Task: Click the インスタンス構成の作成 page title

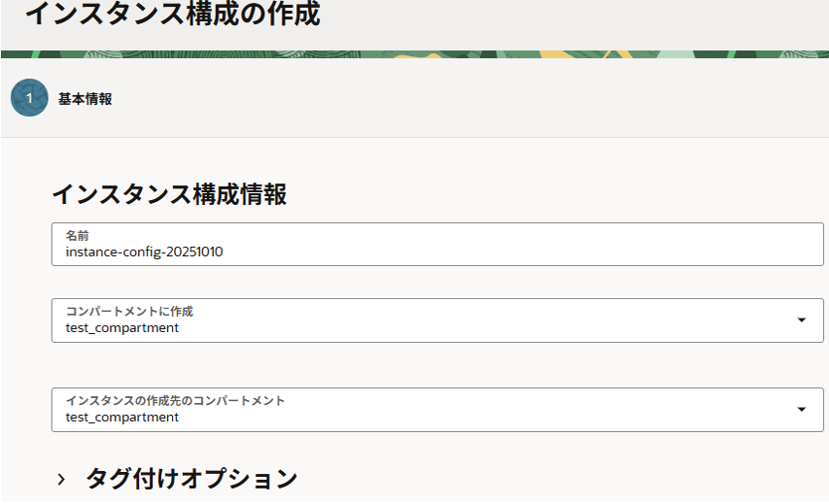Action: pyautogui.click(x=172, y=15)
